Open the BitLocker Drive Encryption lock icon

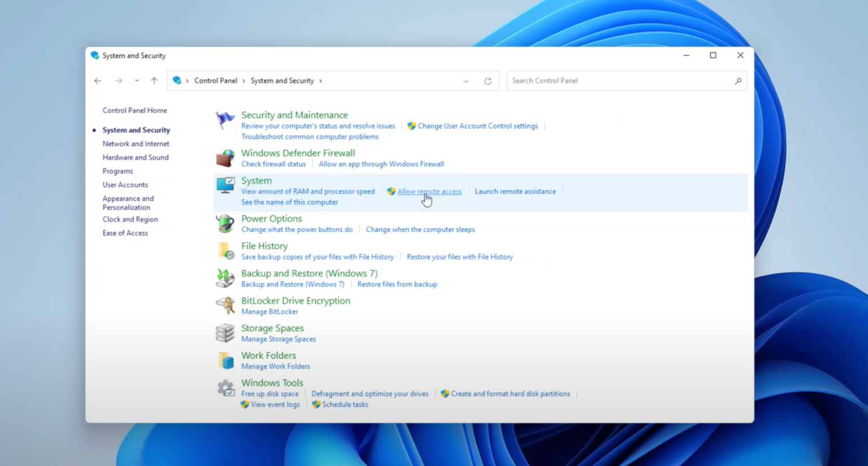(225, 305)
